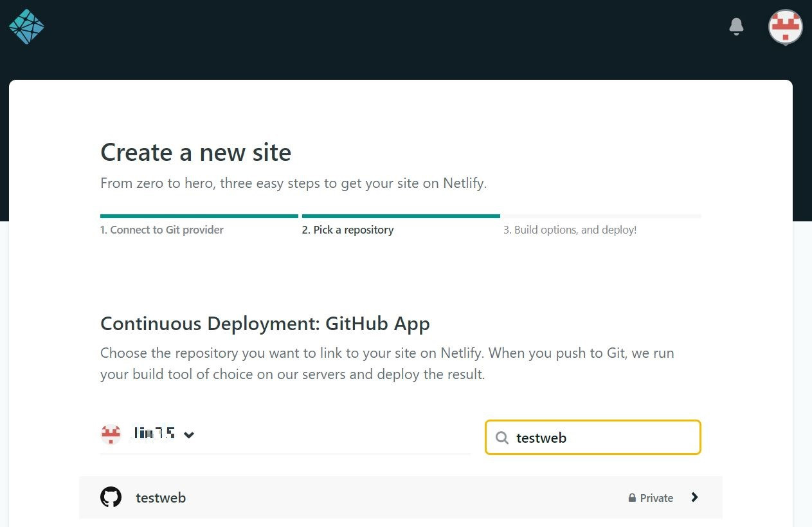Select step 3, Build options and deploy
The image size is (812, 527).
(570, 230)
